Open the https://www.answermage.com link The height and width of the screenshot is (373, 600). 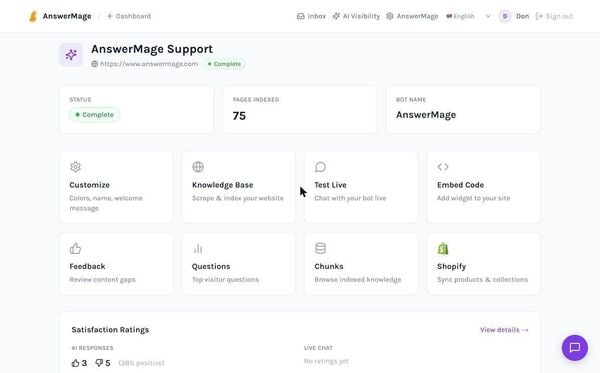click(x=149, y=64)
